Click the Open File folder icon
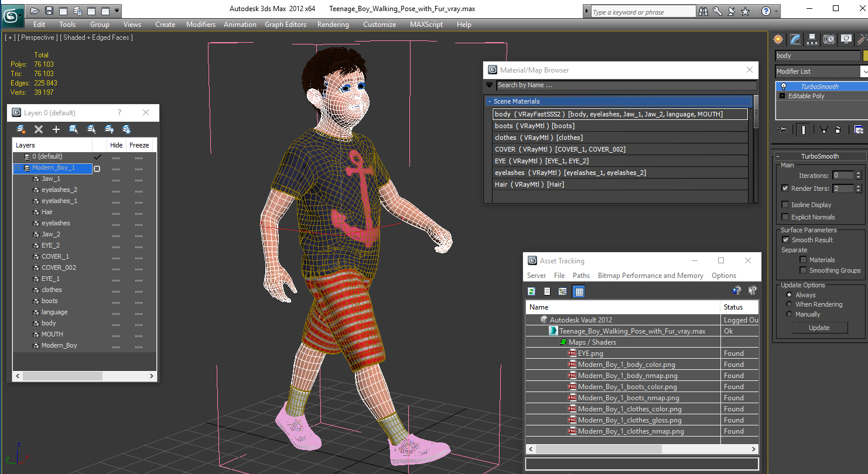This screenshot has width=868, height=474. [x=35, y=11]
